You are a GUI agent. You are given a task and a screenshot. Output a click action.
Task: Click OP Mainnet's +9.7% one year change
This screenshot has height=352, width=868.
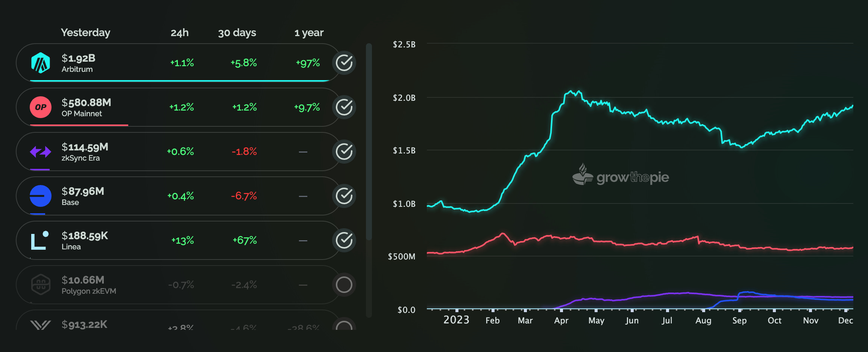(x=307, y=108)
